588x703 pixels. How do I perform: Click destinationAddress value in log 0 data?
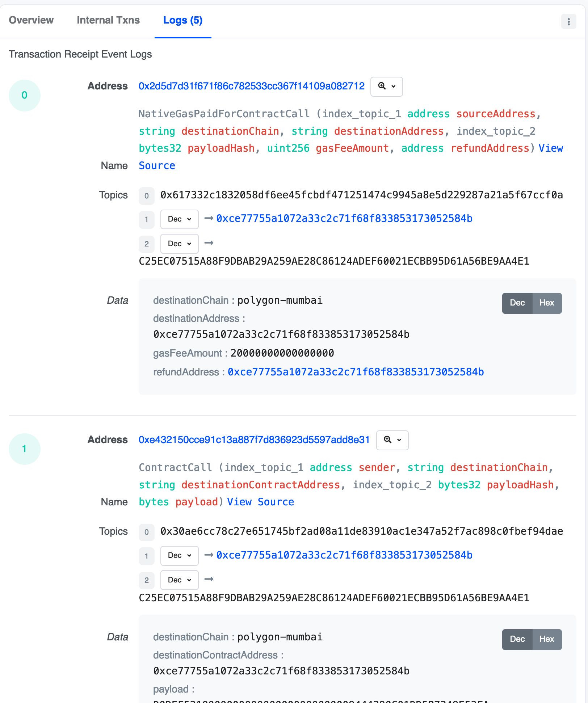281,334
